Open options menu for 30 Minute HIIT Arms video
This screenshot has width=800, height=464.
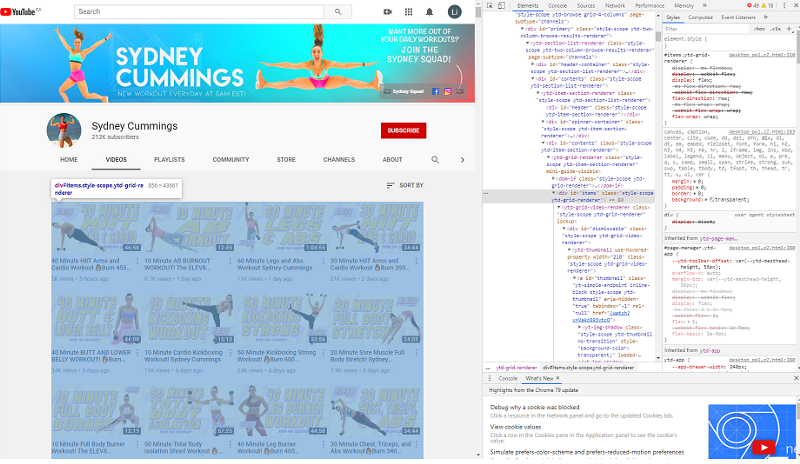(x=416, y=261)
